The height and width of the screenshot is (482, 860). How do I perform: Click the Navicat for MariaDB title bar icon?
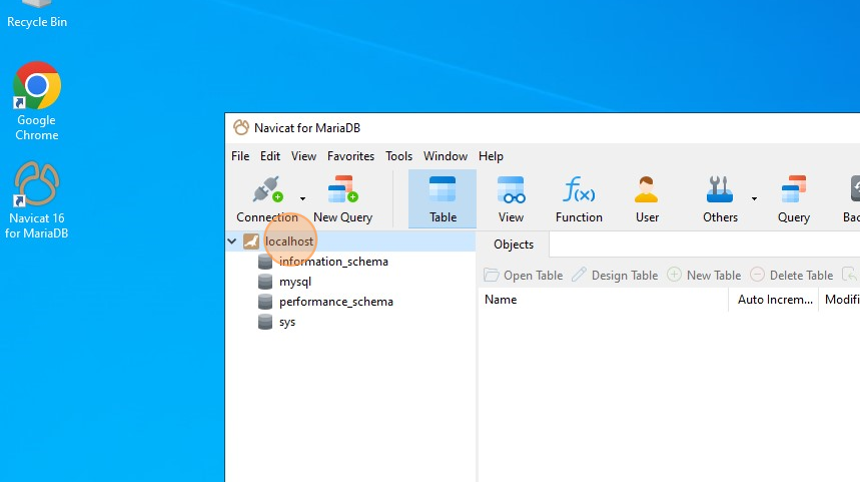click(x=241, y=128)
